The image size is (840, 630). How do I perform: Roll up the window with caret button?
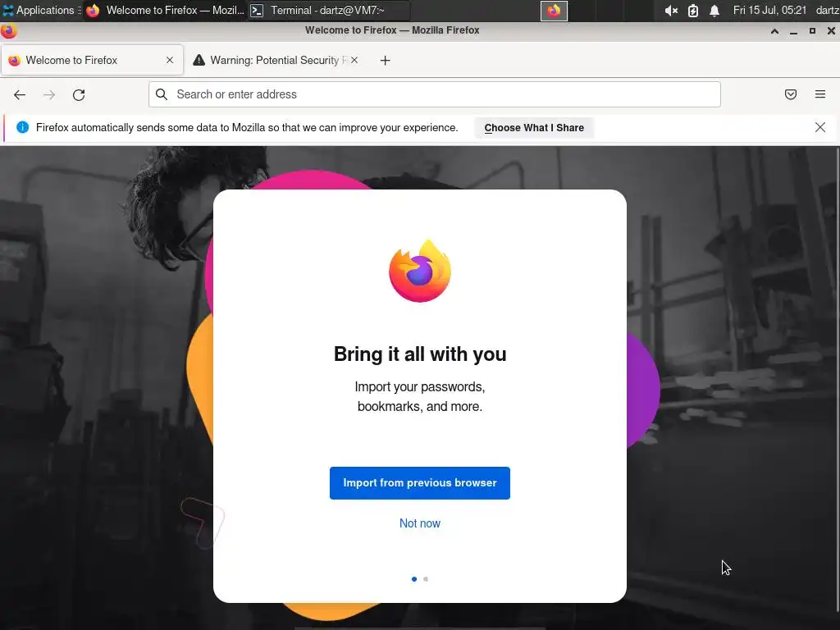[774, 31]
